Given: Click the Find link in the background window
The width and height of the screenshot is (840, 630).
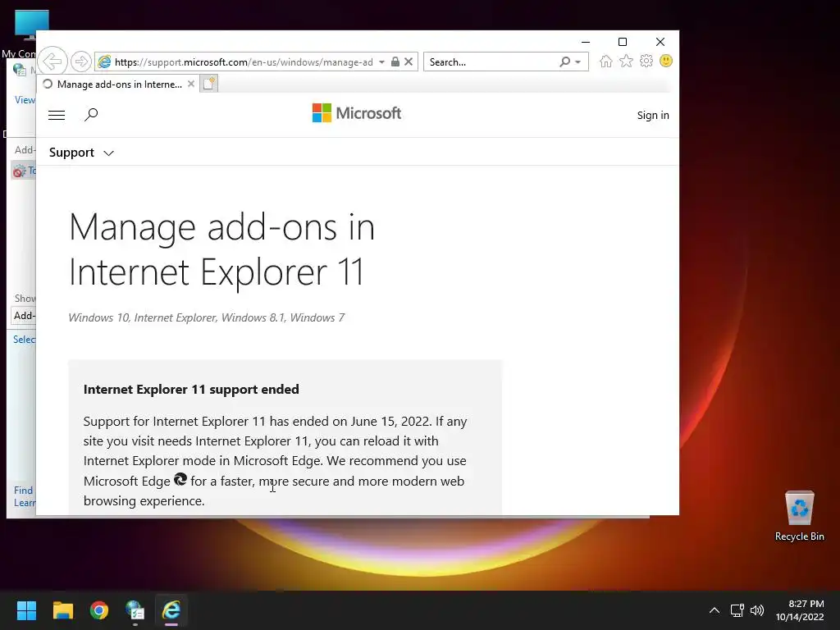Looking at the screenshot, I should 23,491.
